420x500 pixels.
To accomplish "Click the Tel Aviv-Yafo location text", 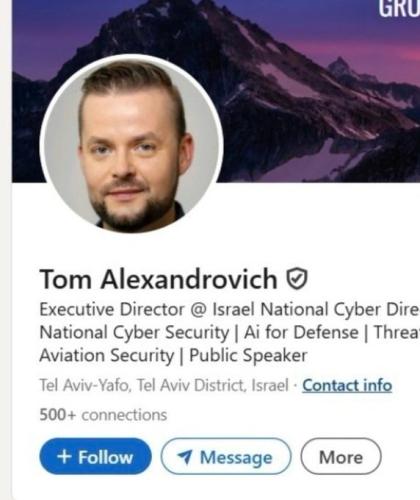I will [x=164, y=385].
